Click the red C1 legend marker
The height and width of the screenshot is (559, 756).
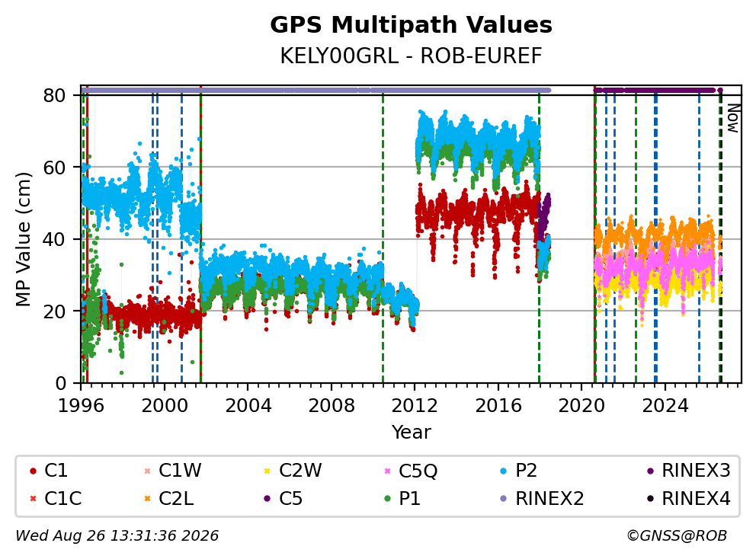coord(33,471)
